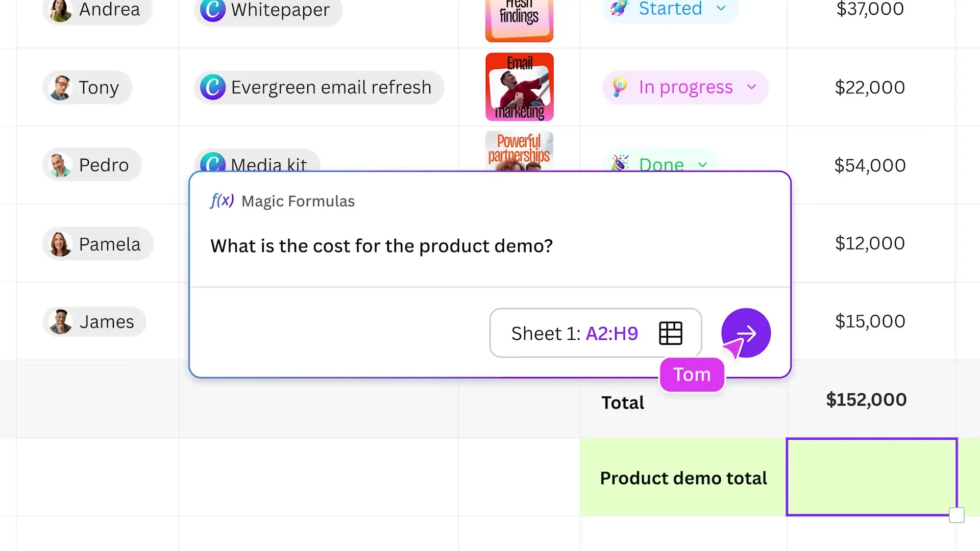Open the Email marketing thumbnail
This screenshot has width=980, height=551.
tap(519, 87)
